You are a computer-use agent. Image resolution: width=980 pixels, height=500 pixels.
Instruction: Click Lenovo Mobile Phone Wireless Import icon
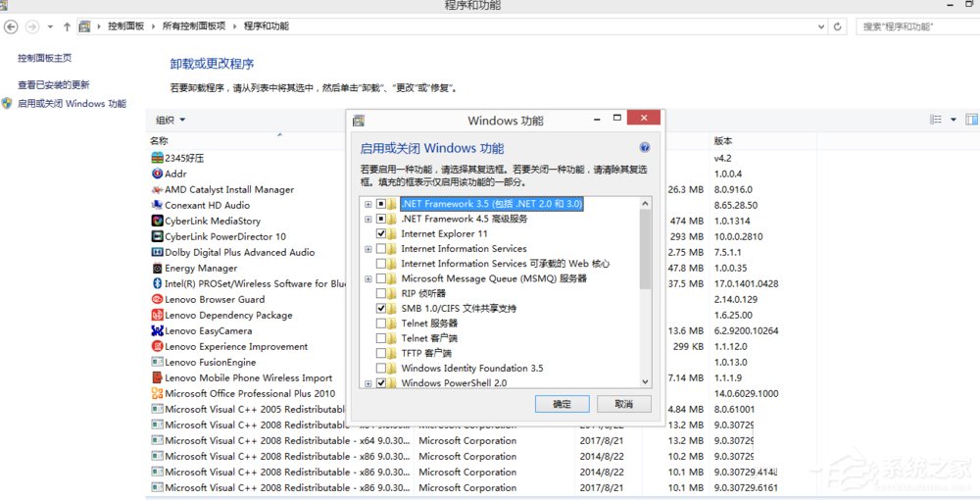point(157,377)
